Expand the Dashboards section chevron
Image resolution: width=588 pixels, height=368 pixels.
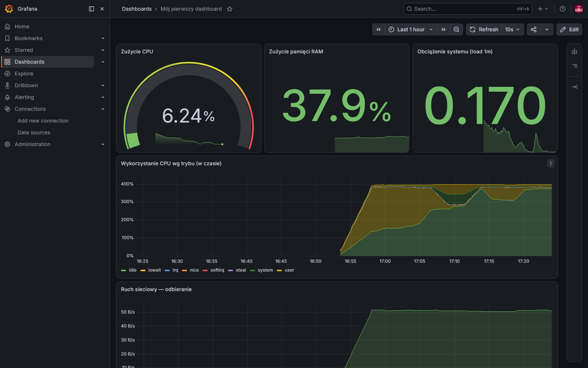click(x=103, y=62)
